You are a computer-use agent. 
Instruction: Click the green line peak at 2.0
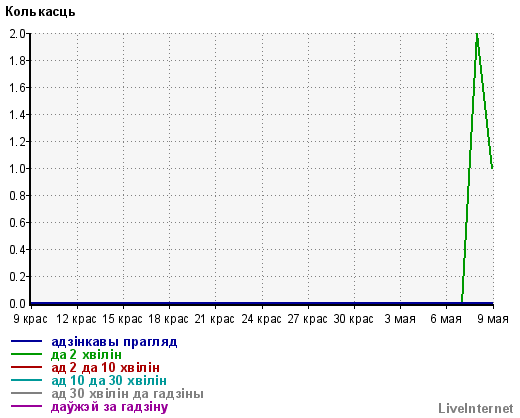[x=477, y=34]
